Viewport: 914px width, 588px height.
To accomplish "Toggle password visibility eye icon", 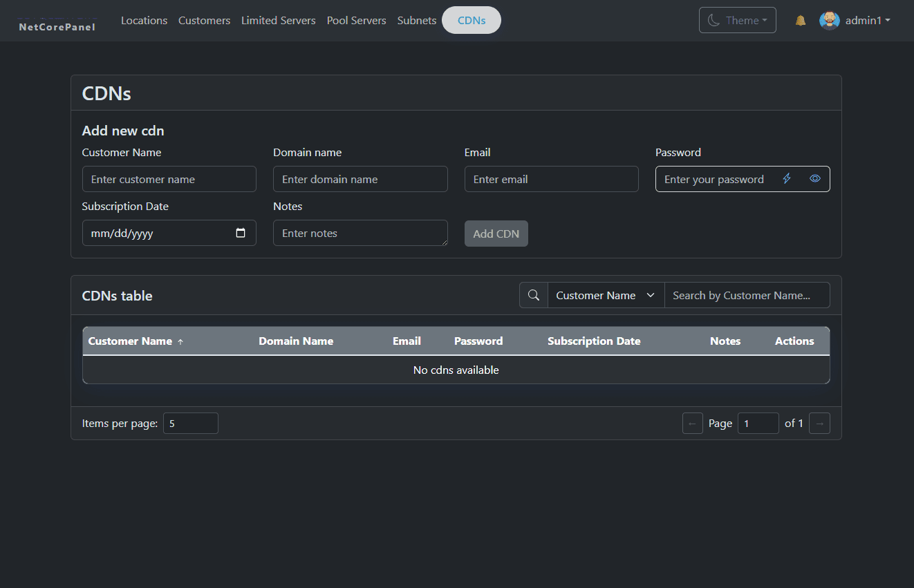I will click(815, 179).
